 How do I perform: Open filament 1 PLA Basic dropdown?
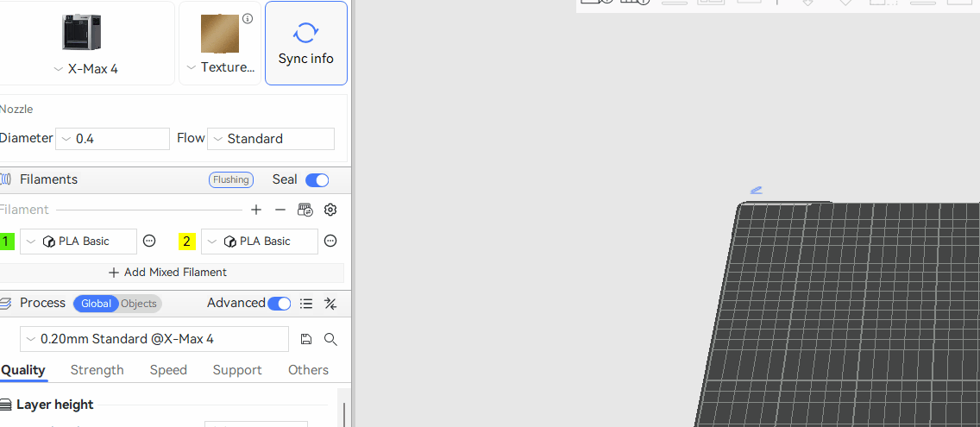(x=79, y=242)
